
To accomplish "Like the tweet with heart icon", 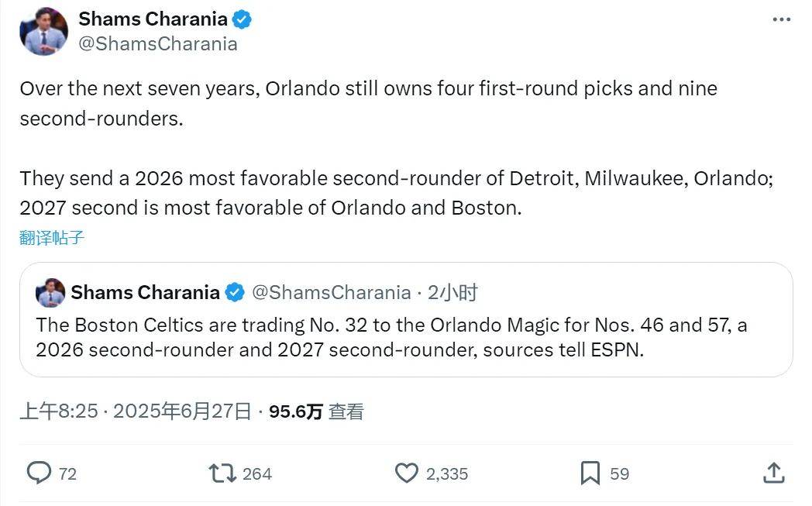I will pos(407,473).
